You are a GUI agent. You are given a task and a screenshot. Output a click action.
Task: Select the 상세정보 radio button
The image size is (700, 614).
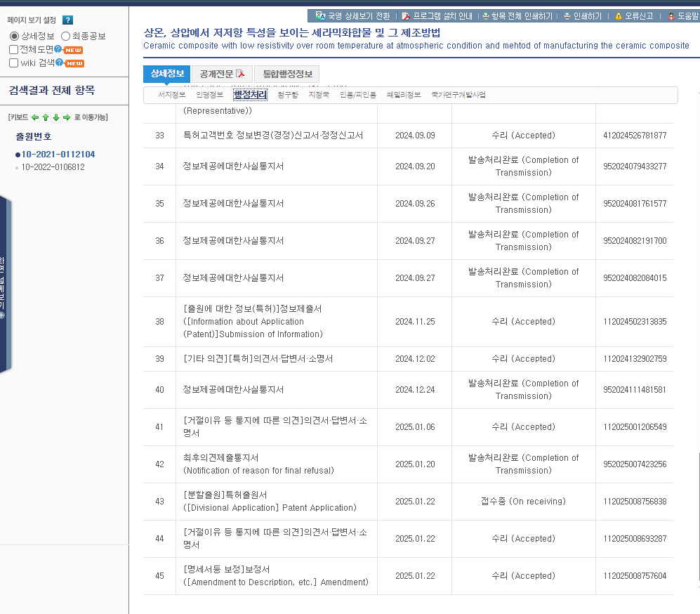pyautogui.click(x=14, y=36)
